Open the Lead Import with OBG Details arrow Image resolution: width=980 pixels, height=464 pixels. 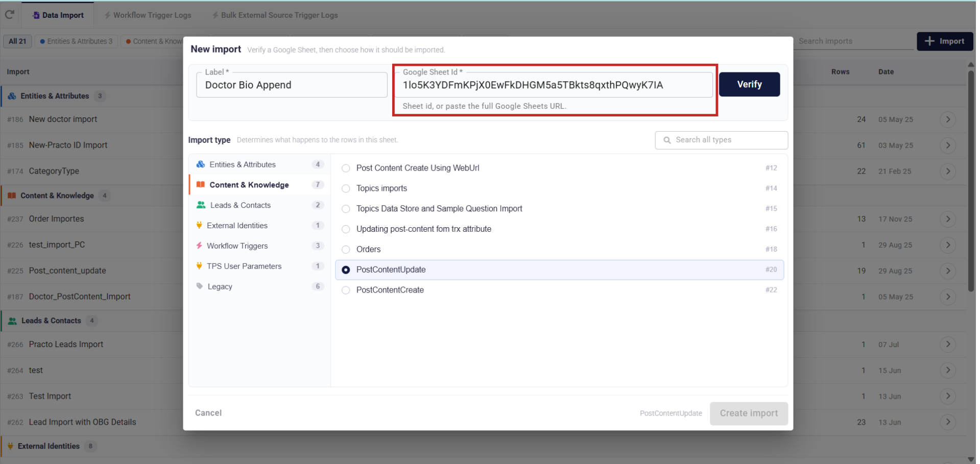[948, 422]
